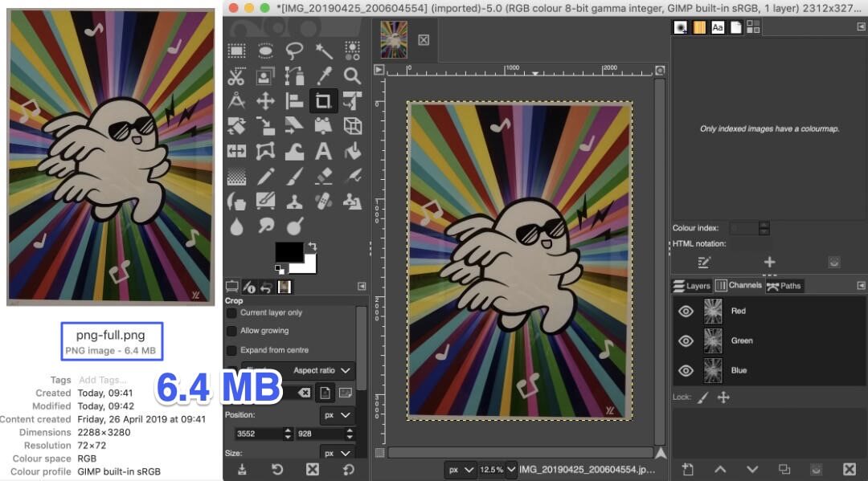Select the Healing tool
This screenshot has width=868, height=481.
[323, 201]
